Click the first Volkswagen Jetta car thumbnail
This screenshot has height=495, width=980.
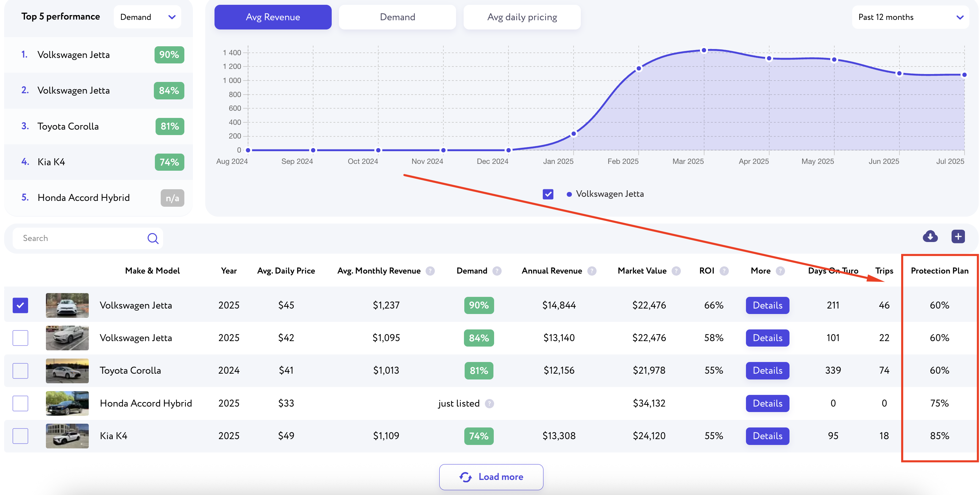point(68,305)
